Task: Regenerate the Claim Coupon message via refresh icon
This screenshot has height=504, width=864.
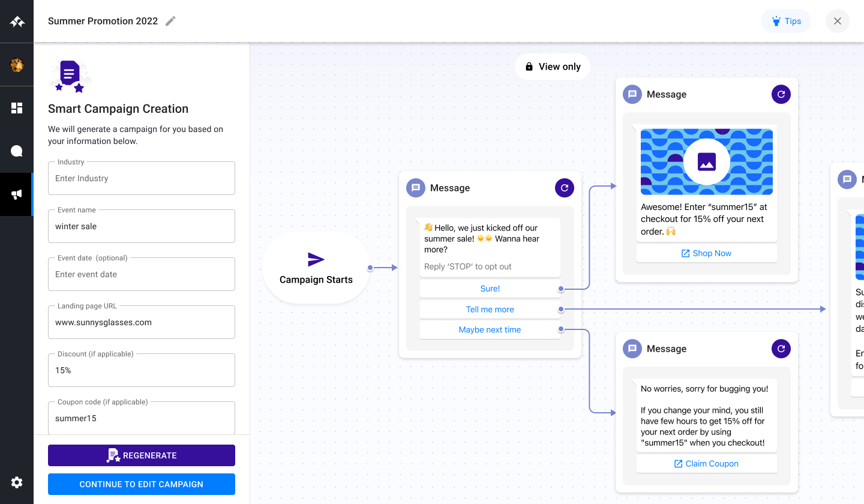Action: [x=781, y=349]
